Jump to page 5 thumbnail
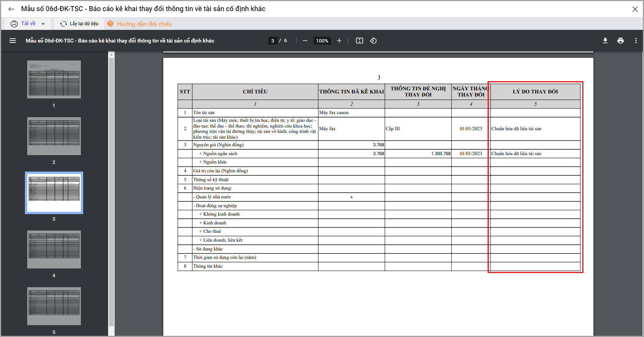 pos(54,306)
